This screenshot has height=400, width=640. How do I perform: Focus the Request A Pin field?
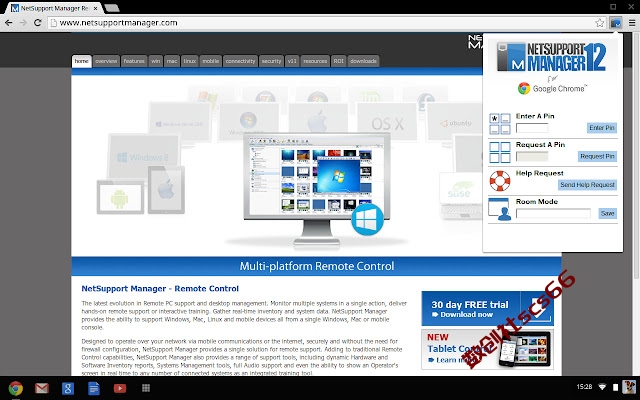(x=532, y=156)
